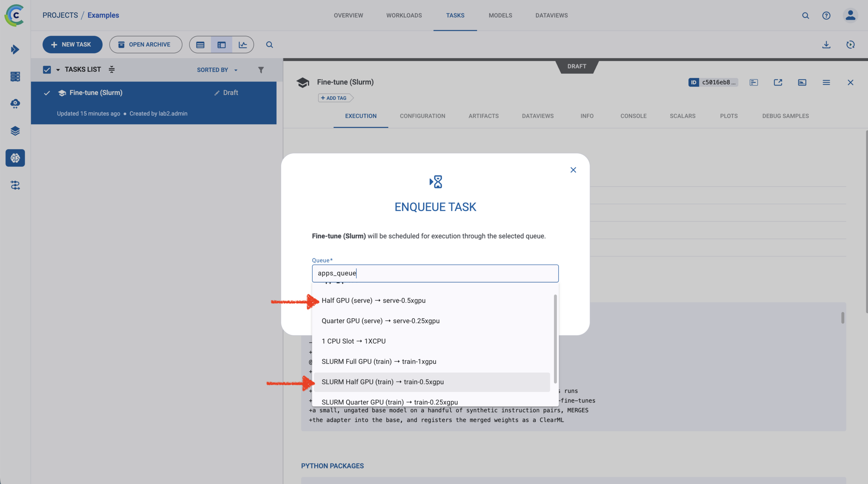Click the global search icon in header
The width and height of the screenshot is (868, 484).
pos(806,16)
